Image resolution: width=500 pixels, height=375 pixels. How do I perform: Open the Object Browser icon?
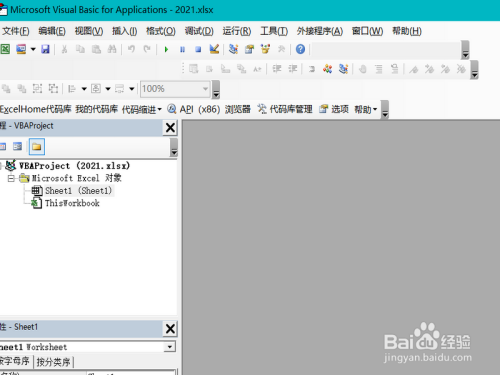pyautogui.click(x=265, y=49)
